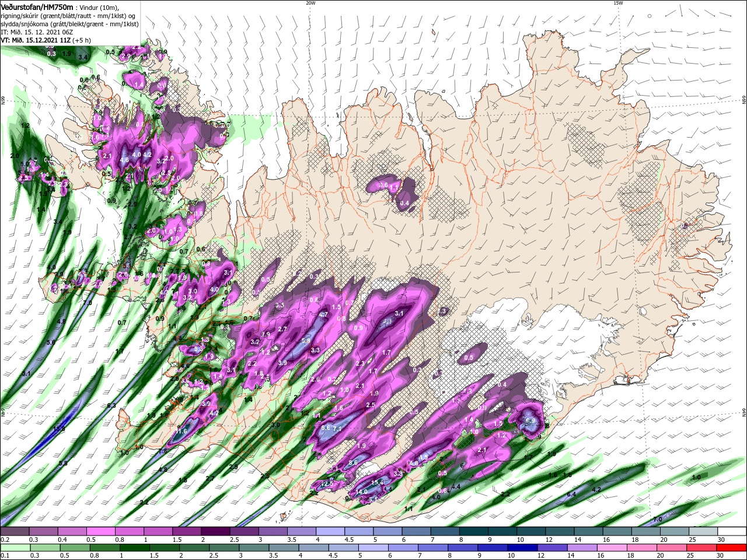The width and height of the screenshot is (747, 560).
Task: Click the 6.6 precipitation value on the map
Action: (326, 428)
